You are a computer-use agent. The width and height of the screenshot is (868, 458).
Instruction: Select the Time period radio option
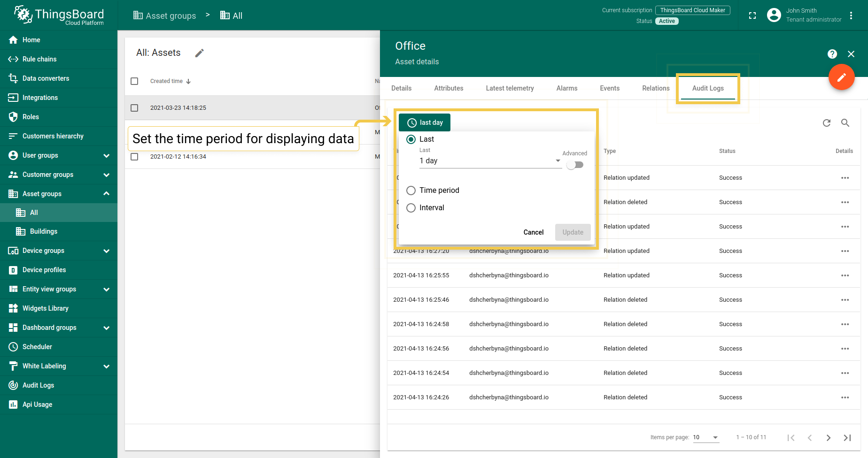click(x=411, y=191)
